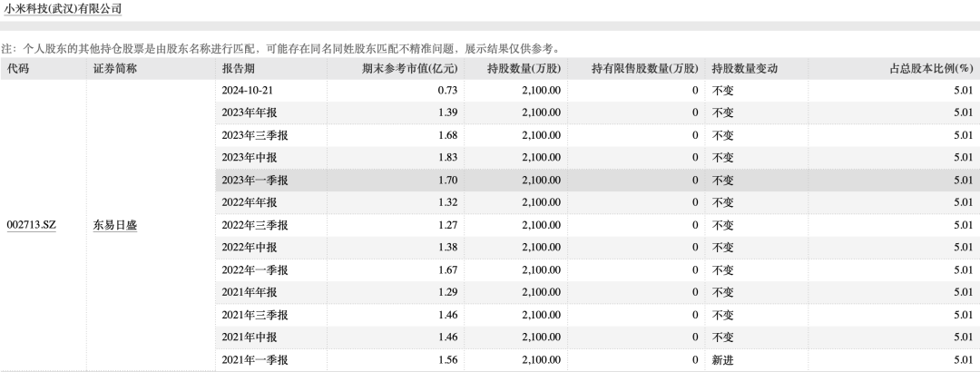Open stock code 002713.SZ link

[x=31, y=225]
